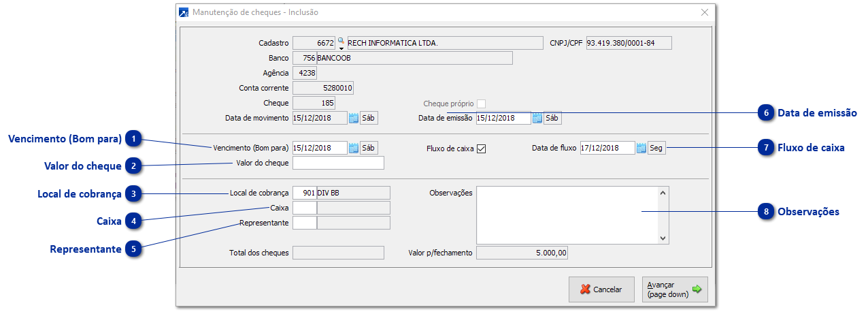Image resolution: width=868 pixels, height=314 pixels.
Task: Click the Cheque number field 185
Action: point(314,103)
